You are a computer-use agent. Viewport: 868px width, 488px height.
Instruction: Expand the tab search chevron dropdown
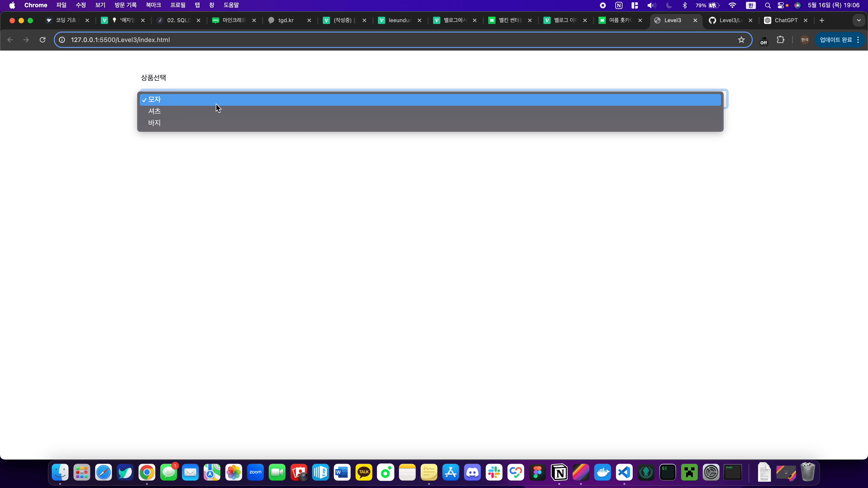(859, 20)
